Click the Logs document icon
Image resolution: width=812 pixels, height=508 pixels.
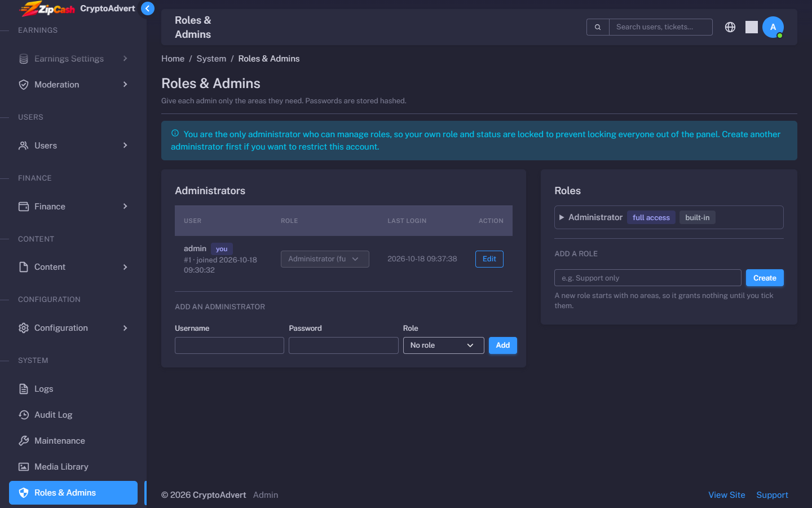click(x=24, y=389)
